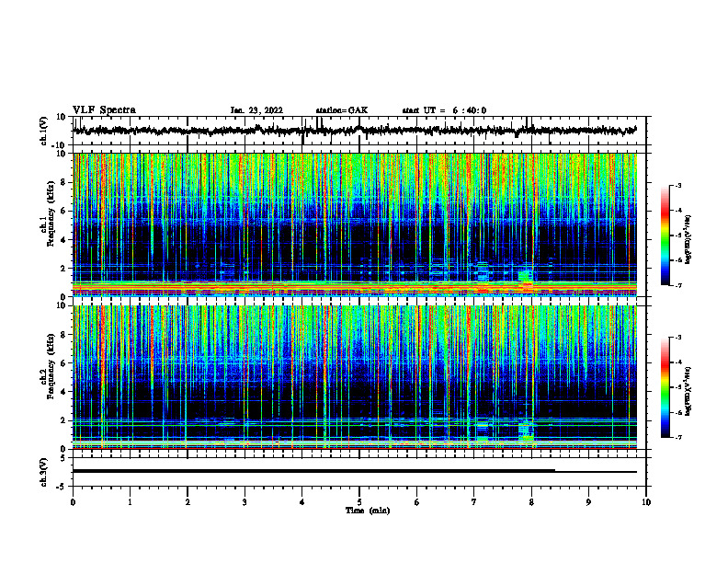728x563 pixels.
Task: Click time axis tick label "10"
Action: click(646, 502)
